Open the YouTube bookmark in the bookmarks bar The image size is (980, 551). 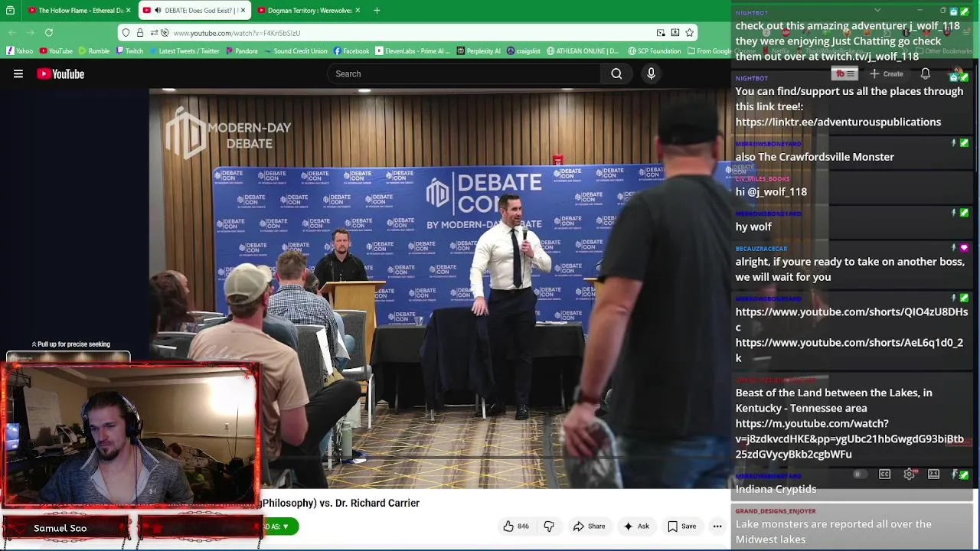(x=57, y=51)
